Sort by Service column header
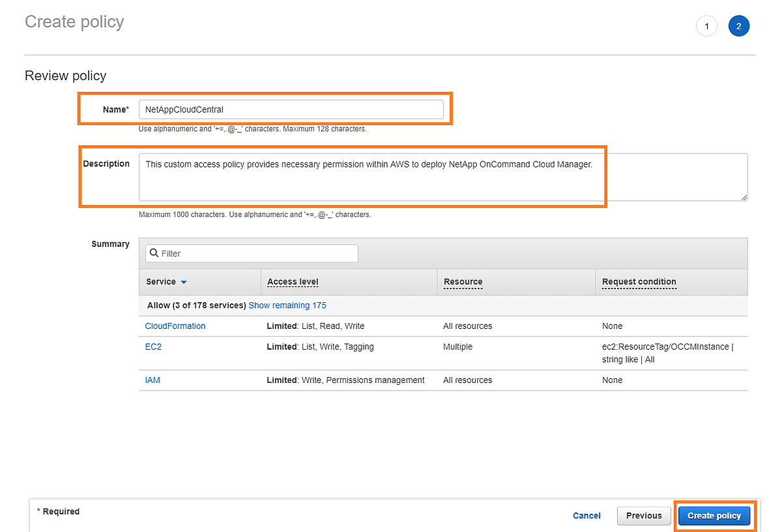The height and width of the screenshot is (532, 782). coord(161,282)
